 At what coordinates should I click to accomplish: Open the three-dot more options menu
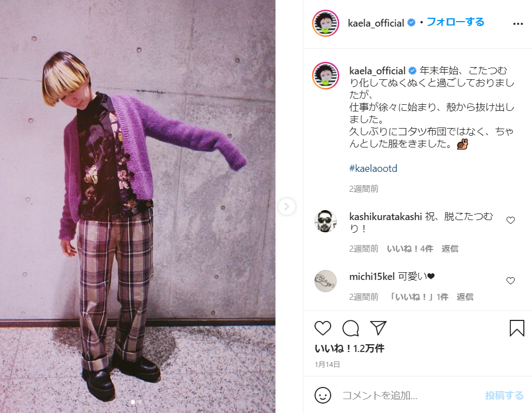(518, 24)
